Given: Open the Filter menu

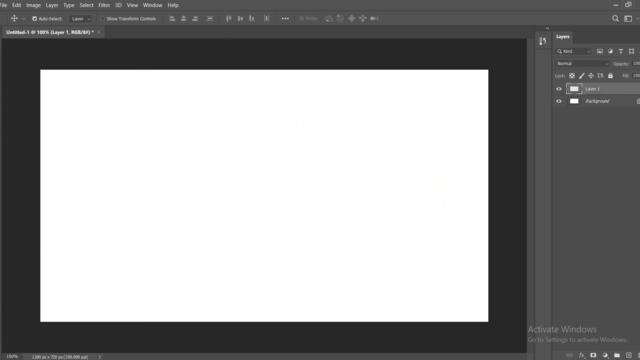Looking at the screenshot, I should pyautogui.click(x=104, y=5).
